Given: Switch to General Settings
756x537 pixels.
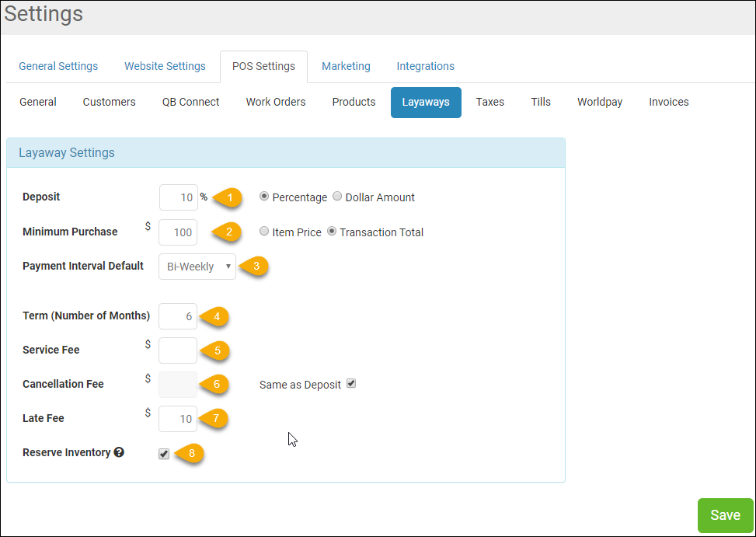Looking at the screenshot, I should pos(58,66).
